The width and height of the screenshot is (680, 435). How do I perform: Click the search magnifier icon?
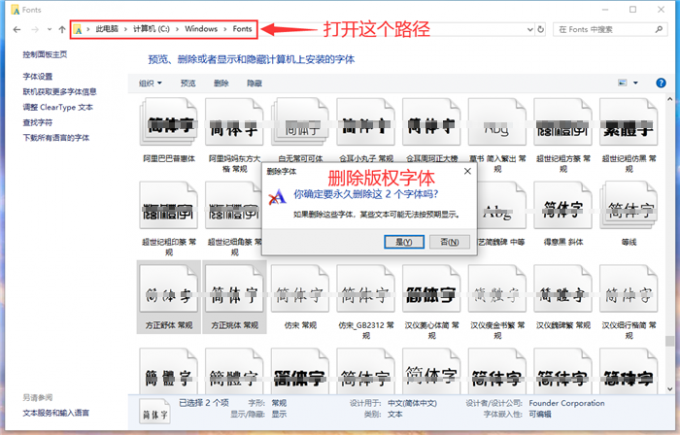[x=659, y=29]
